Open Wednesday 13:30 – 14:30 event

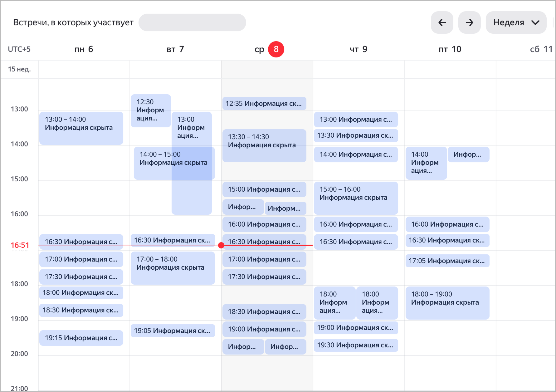tap(264, 145)
